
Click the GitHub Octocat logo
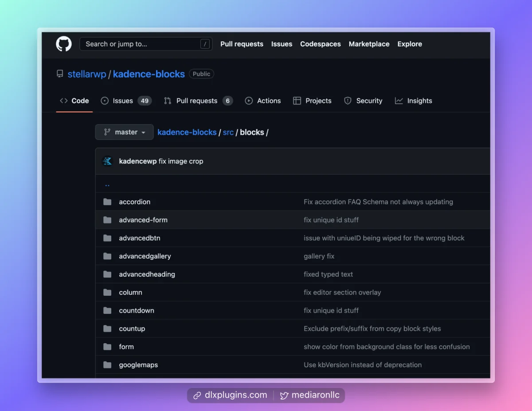pos(64,44)
